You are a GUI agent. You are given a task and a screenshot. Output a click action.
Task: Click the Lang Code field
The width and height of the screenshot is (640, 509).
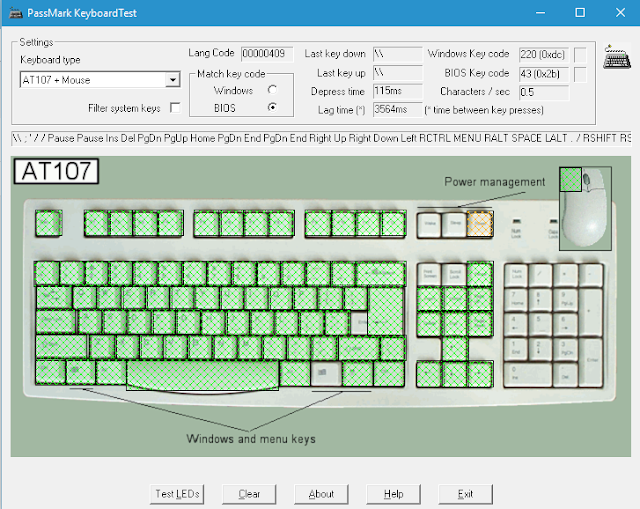267,54
